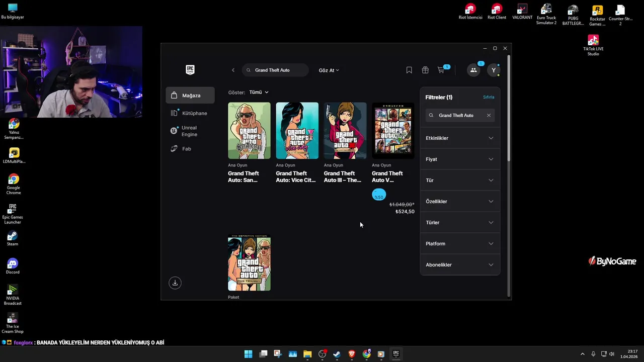Open TikTok LIVE Studio shortcut

point(593,45)
